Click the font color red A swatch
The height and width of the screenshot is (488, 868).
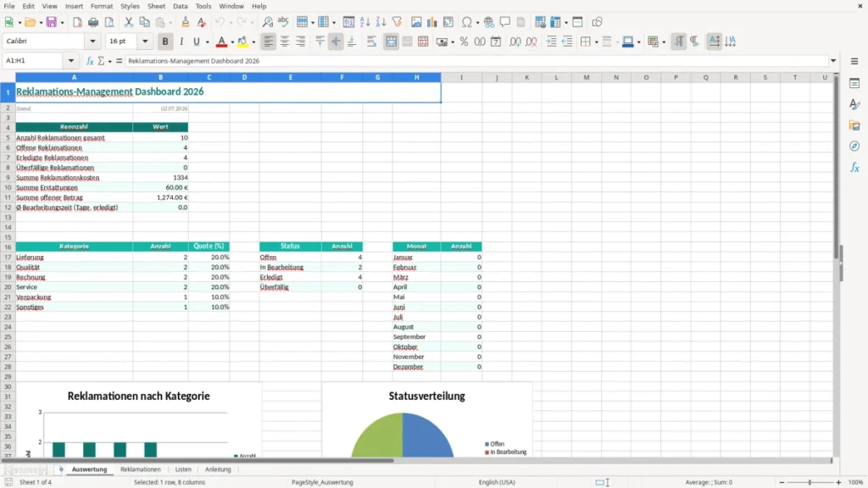click(221, 42)
